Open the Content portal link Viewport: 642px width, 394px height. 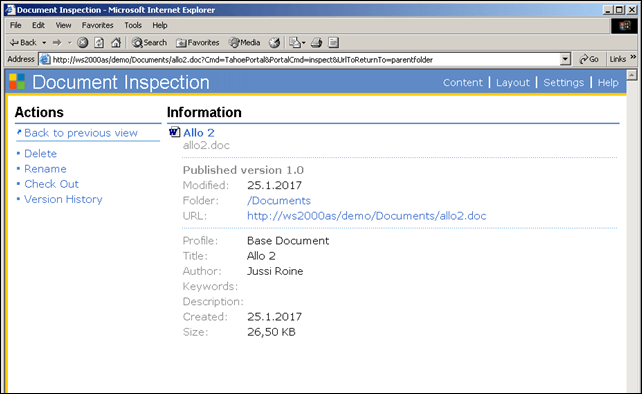[463, 83]
